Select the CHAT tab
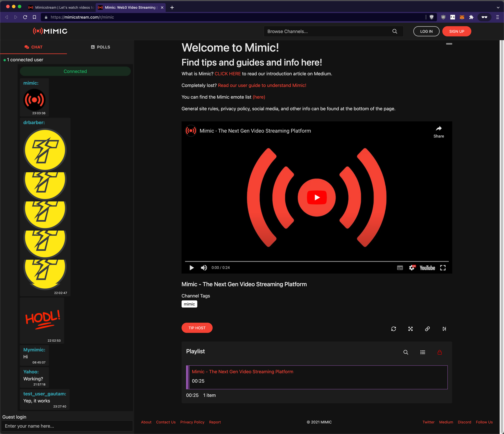The width and height of the screenshot is (504, 434). pyautogui.click(x=33, y=47)
